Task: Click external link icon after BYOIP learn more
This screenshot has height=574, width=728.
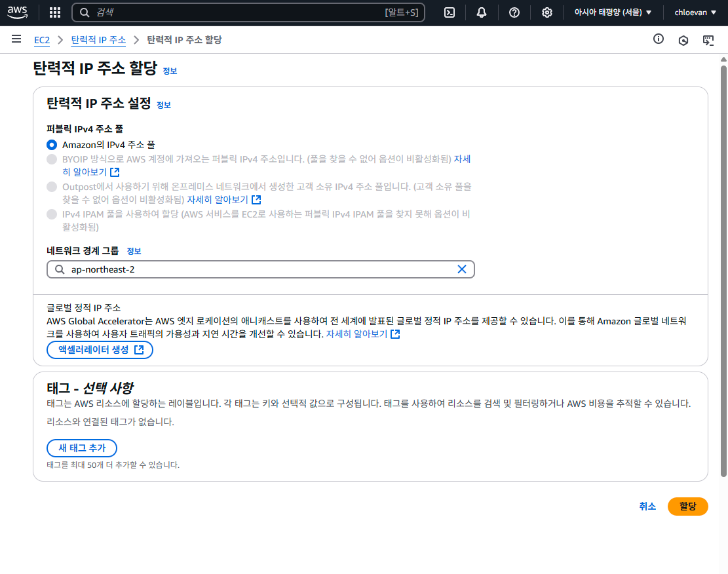Action: 115,172
